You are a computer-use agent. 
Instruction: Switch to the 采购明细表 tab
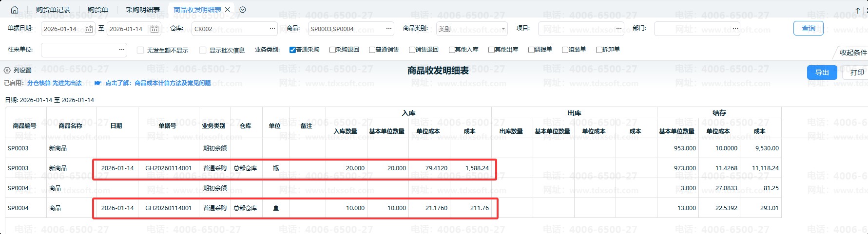coord(143,10)
